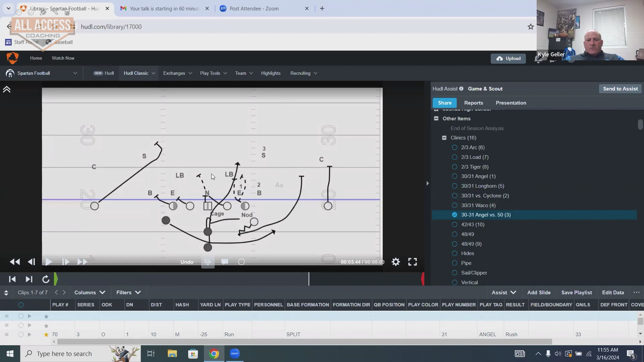Click Save Playlist button
This screenshot has height=362, width=644.
coord(576,293)
